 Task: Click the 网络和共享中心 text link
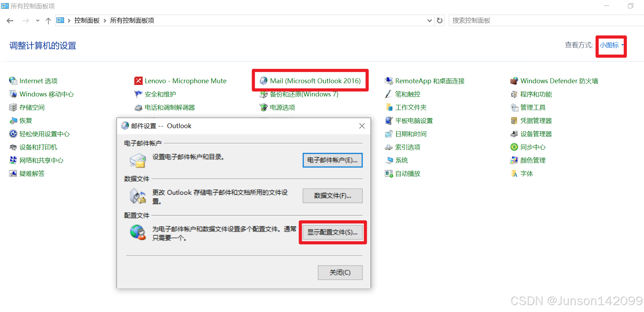tap(41, 160)
